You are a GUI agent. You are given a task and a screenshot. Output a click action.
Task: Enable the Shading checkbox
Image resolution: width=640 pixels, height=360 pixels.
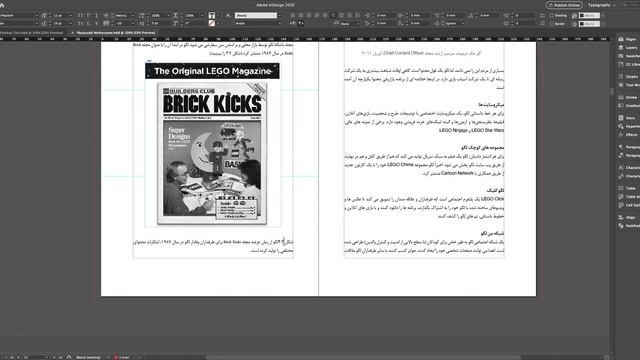click(551, 16)
